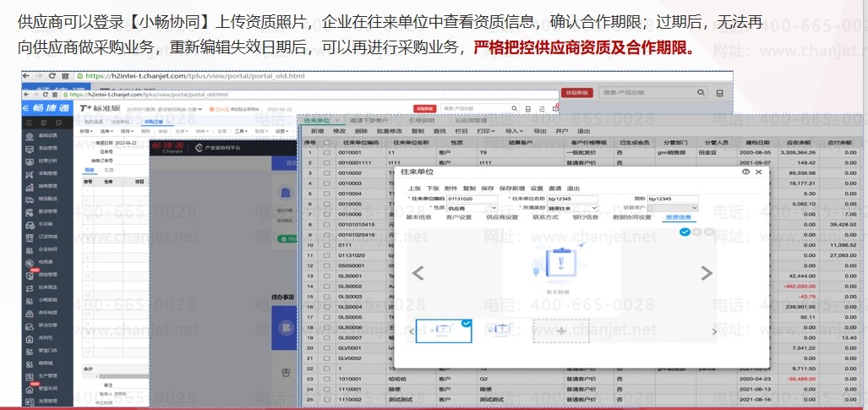Open 移动仓管 icon in left sidebar
868x410 pixels.
[x=30, y=325]
